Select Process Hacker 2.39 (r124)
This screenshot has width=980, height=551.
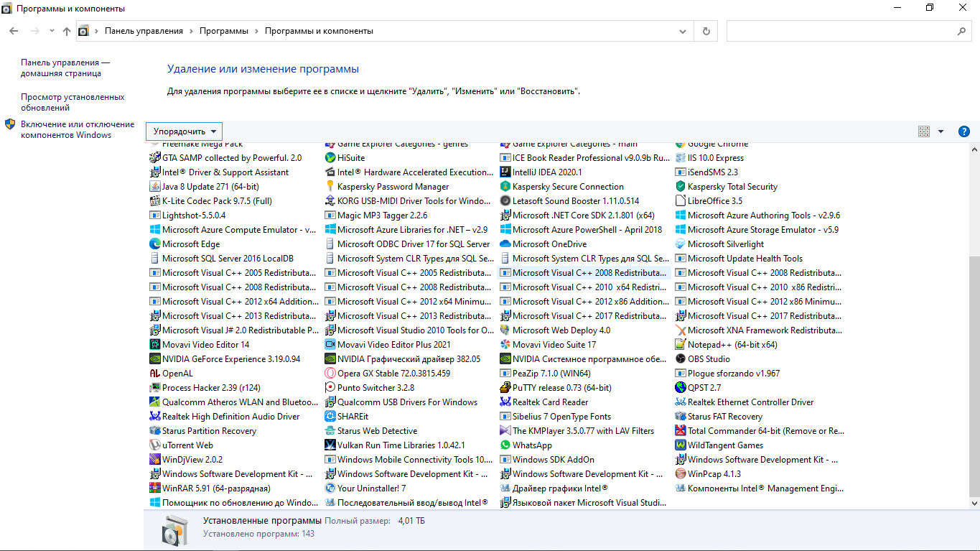tap(205, 388)
